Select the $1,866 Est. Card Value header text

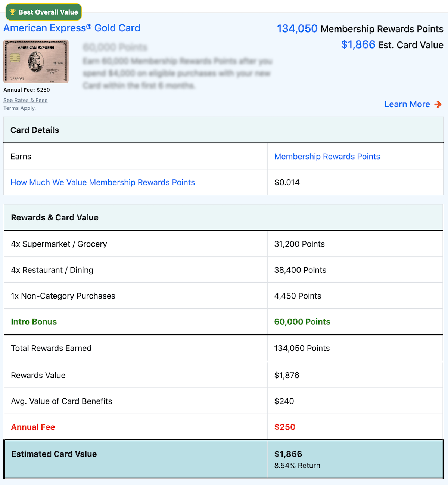(x=392, y=45)
